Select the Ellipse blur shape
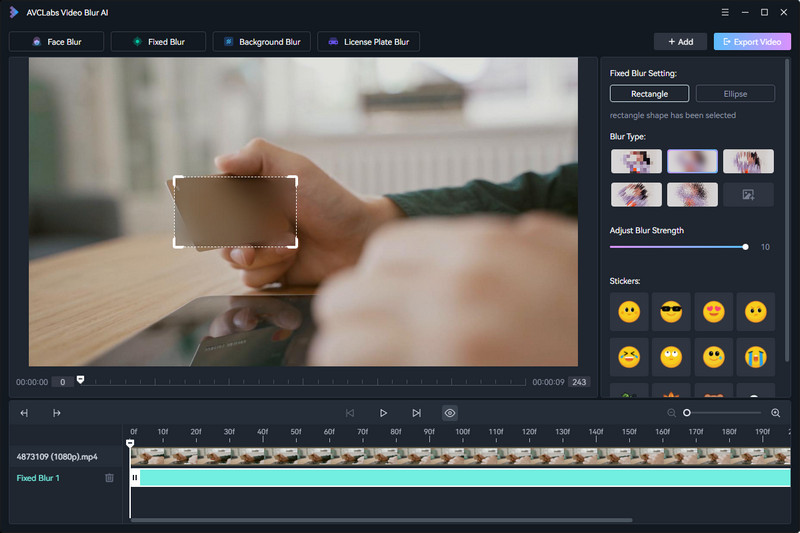Screen dimensions: 800x533 (735, 94)
